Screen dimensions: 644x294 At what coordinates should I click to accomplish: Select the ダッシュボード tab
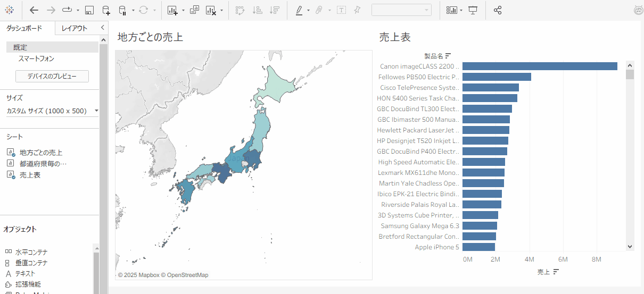pyautogui.click(x=24, y=28)
